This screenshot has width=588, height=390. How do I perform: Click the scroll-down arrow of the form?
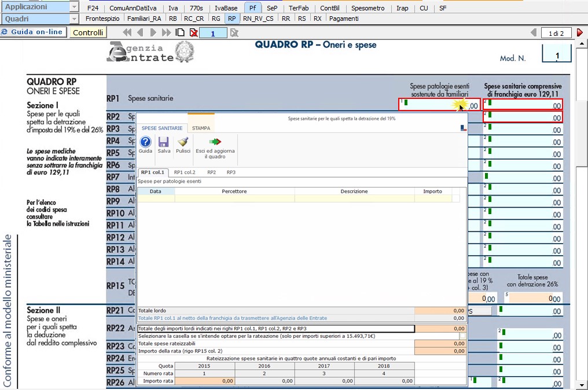[582, 385]
